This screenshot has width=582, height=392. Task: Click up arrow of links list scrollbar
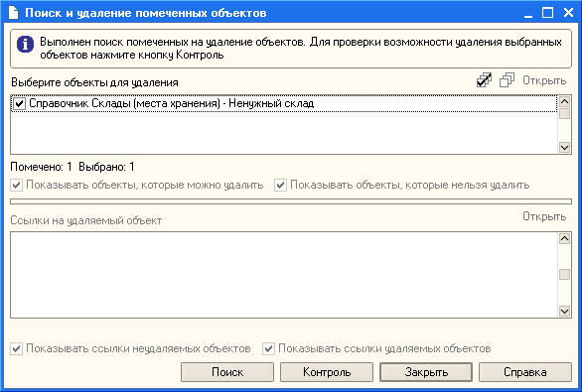564,238
